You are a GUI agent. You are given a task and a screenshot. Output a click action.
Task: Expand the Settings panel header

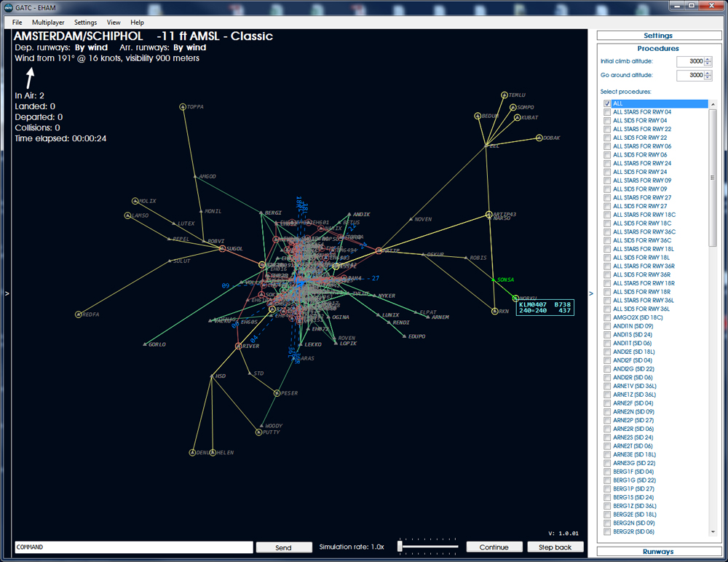click(658, 36)
